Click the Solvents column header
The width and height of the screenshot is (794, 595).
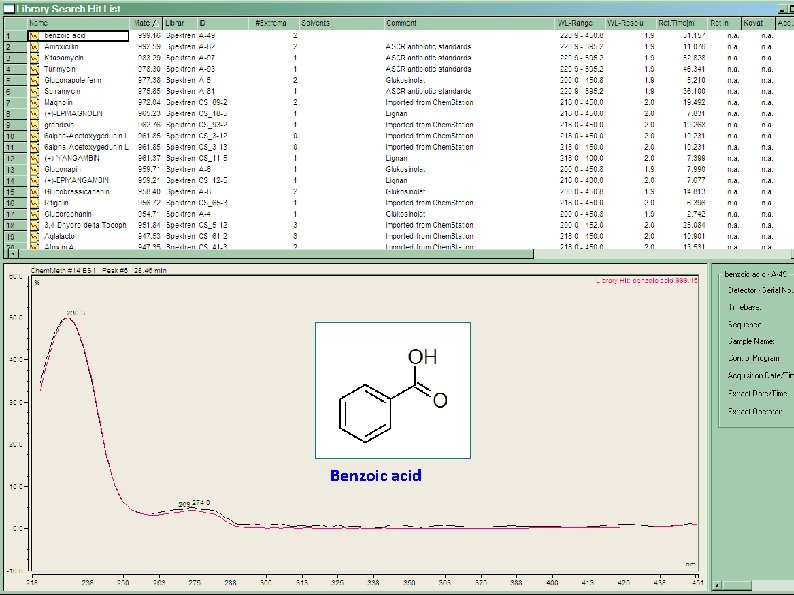coord(341,23)
